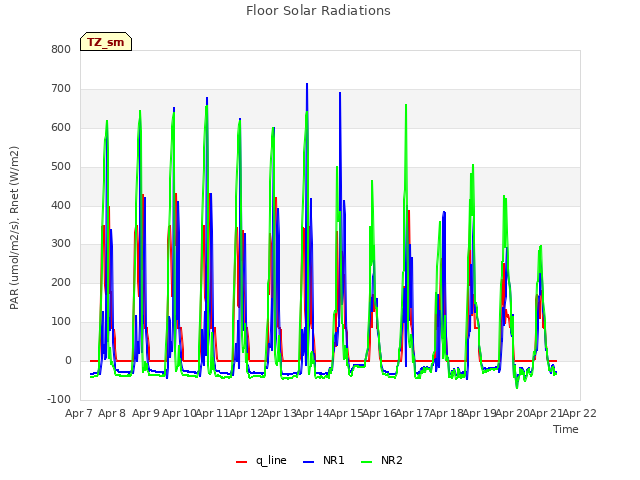640x480 pixels.
Task: Click the 500 y-axis tick label
Action: point(61,167)
